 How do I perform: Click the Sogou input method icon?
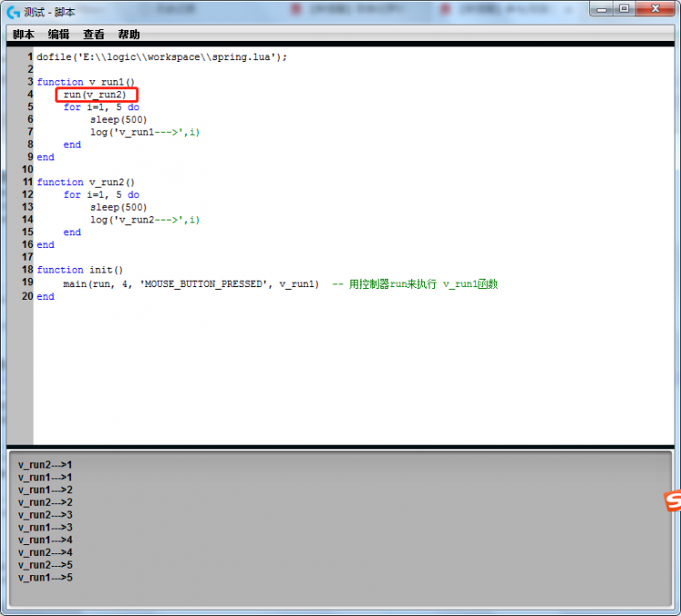click(672, 500)
